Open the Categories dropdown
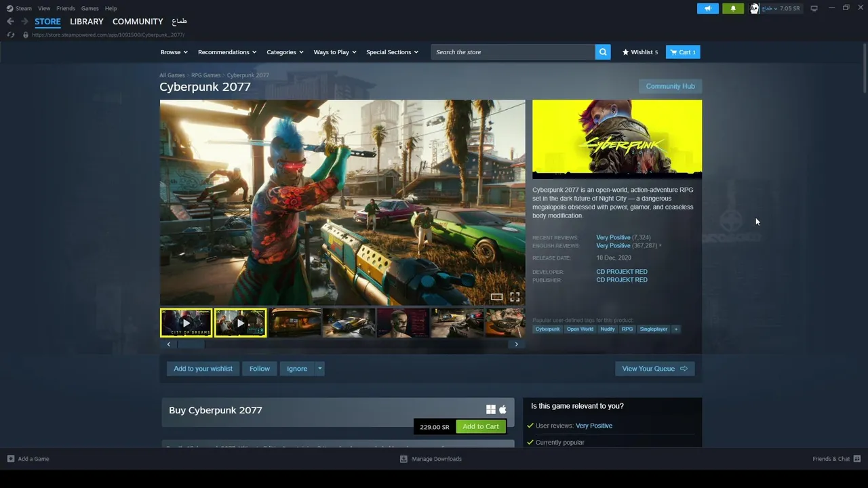This screenshot has width=868, height=488. [285, 52]
